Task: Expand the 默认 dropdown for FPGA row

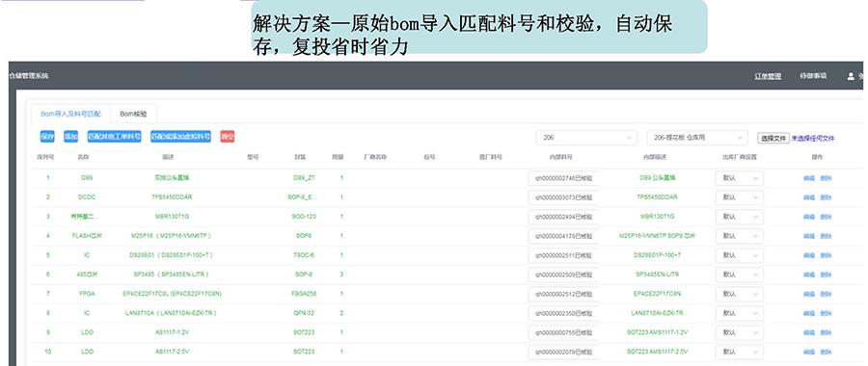Action: pyautogui.click(x=740, y=294)
